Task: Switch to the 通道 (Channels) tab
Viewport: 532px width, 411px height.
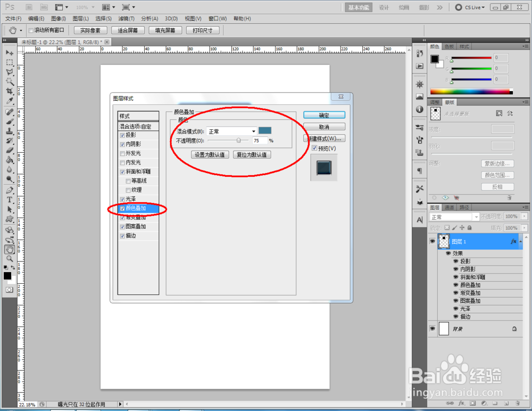Action: coord(449,208)
